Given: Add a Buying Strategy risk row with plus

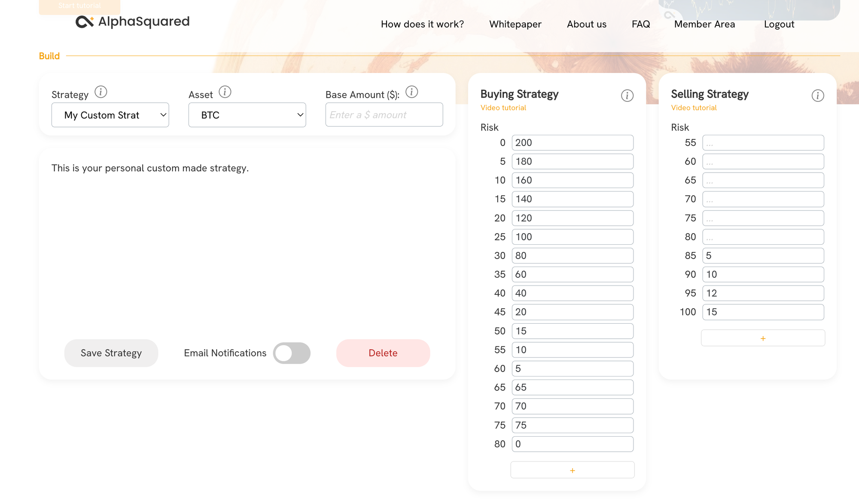Looking at the screenshot, I should [572, 471].
